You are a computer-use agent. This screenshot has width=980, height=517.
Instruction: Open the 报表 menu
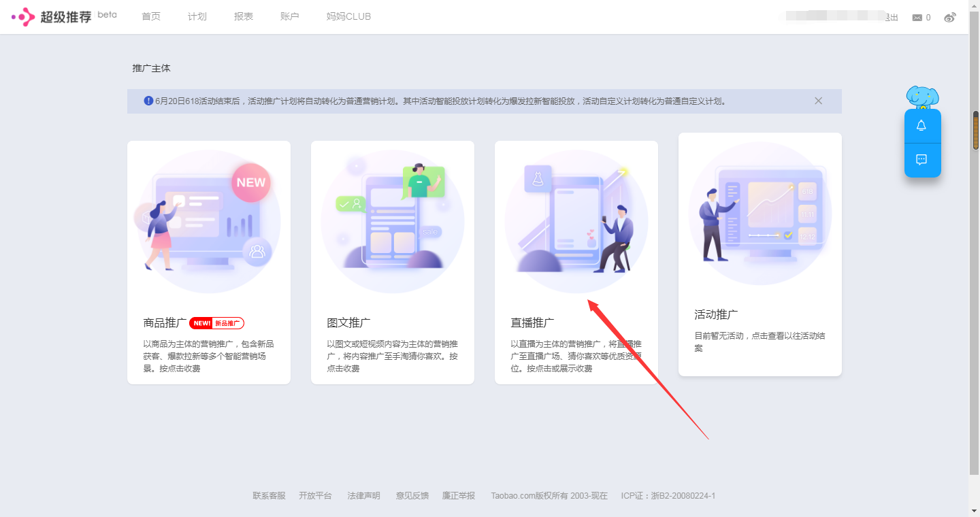coord(244,16)
